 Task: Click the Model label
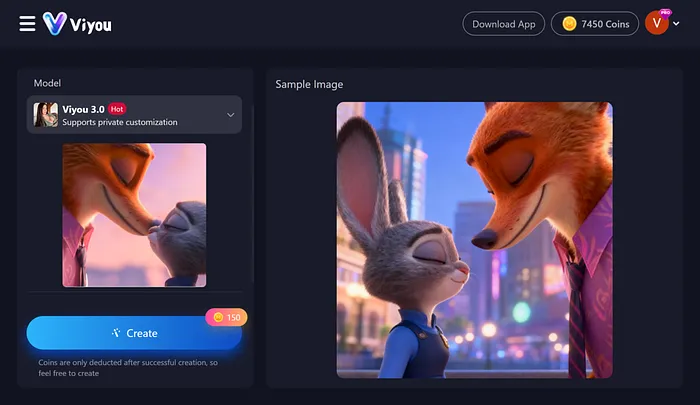(47, 83)
